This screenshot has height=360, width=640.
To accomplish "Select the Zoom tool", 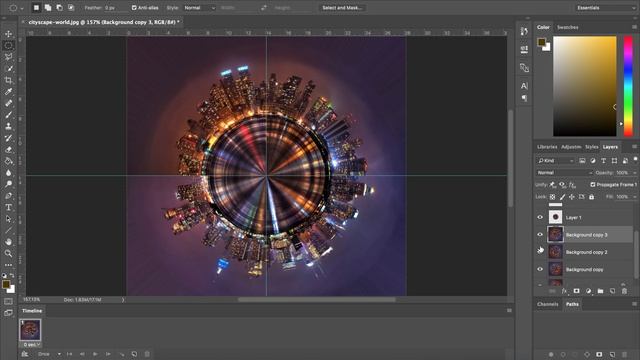I will pyautogui.click(x=9, y=253).
